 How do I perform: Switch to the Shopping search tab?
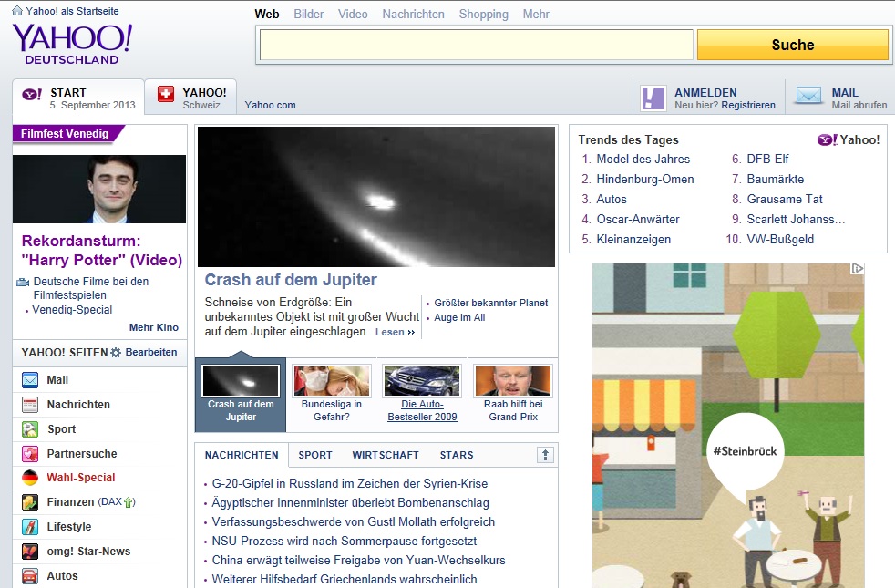[483, 15]
